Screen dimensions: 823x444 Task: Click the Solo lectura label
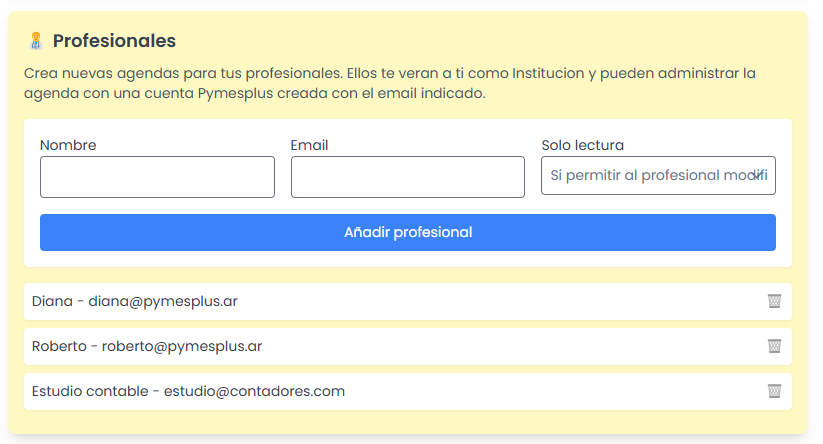click(x=582, y=145)
